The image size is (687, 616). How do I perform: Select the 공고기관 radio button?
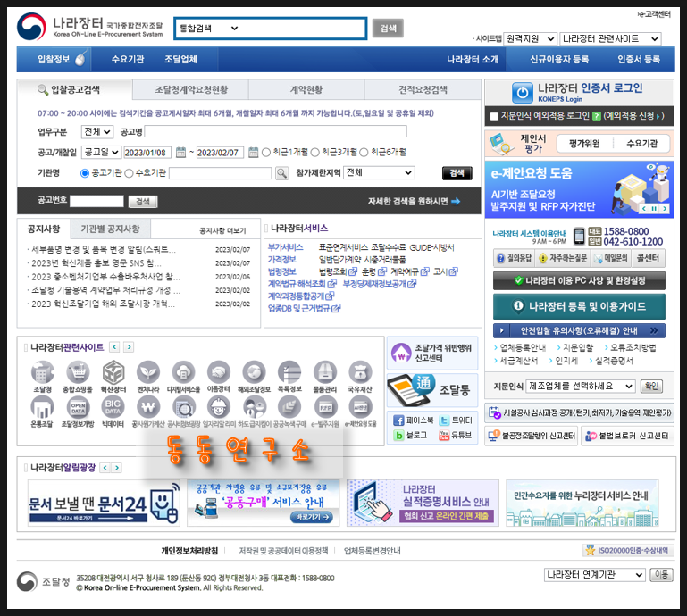point(85,173)
